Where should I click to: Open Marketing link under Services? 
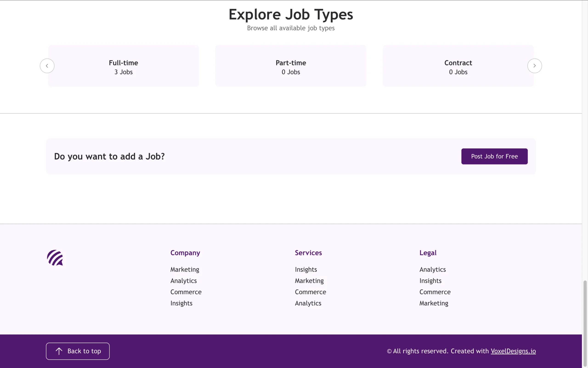[309, 281]
